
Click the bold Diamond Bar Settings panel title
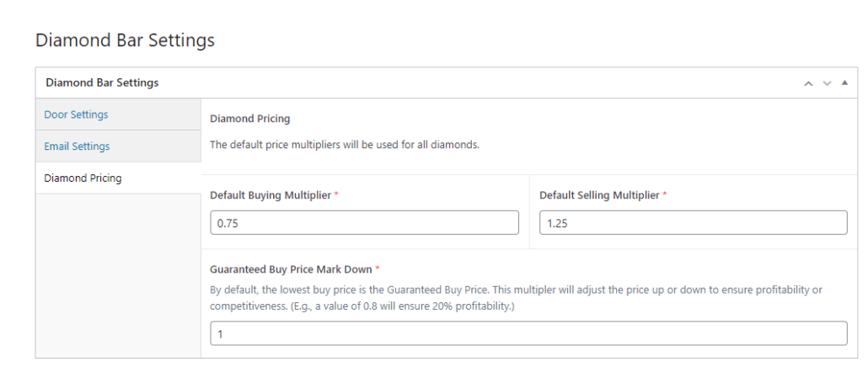(102, 83)
